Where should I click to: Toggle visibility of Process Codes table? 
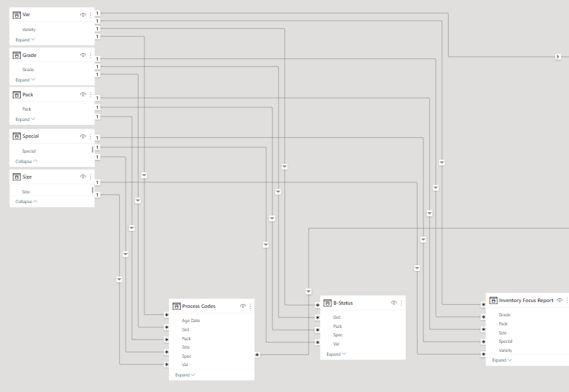tap(243, 306)
